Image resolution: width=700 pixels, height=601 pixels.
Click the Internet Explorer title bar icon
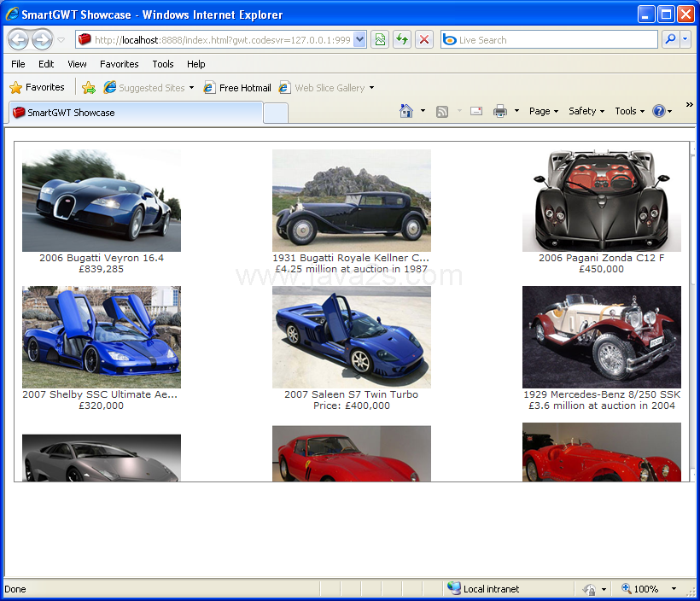[12, 15]
